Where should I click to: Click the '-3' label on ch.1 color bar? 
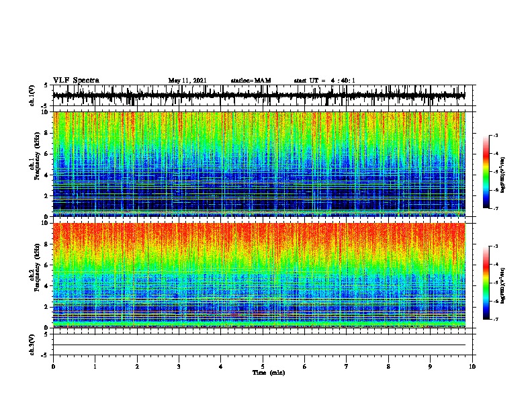496,136
